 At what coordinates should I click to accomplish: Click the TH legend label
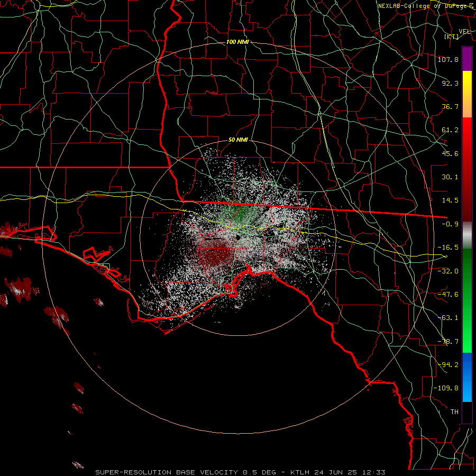[454, 412]
